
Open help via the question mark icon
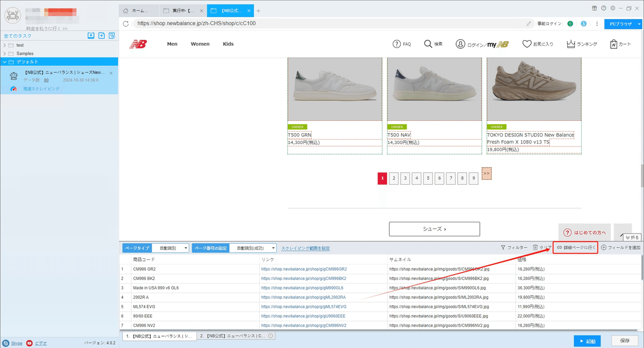[604, 8]
